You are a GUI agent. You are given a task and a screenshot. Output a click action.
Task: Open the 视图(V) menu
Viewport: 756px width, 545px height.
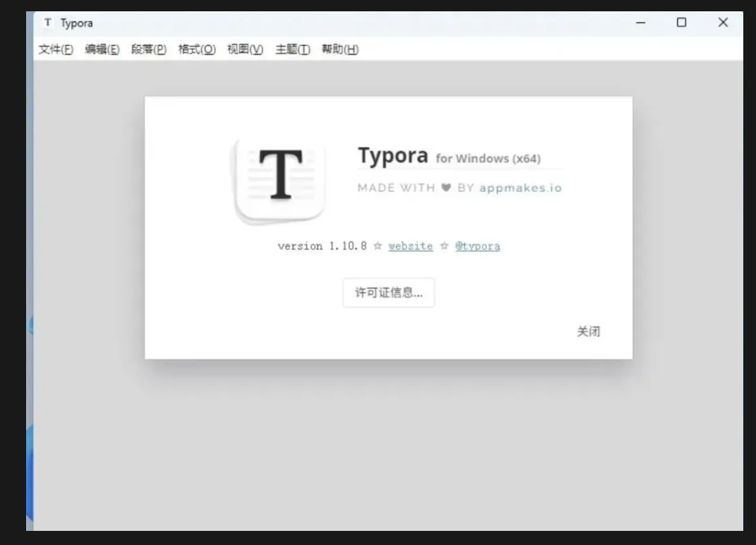pos(246,49)
